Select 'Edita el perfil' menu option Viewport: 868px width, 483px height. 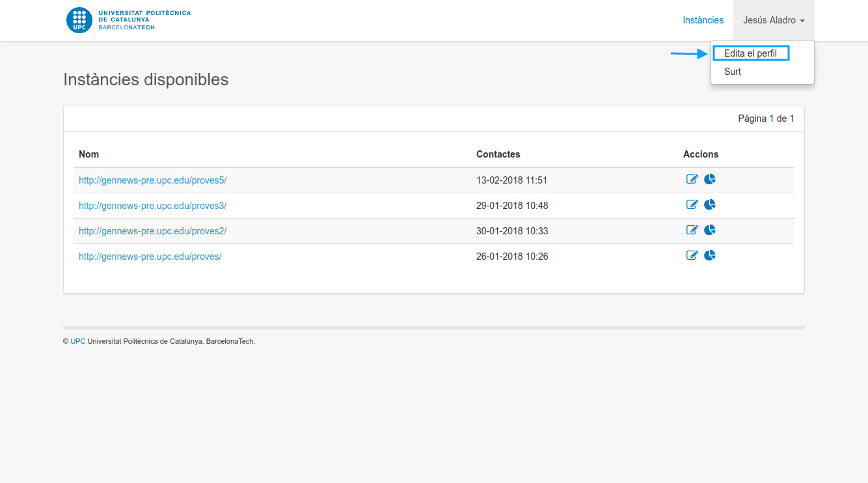click(x=750, y=53)
